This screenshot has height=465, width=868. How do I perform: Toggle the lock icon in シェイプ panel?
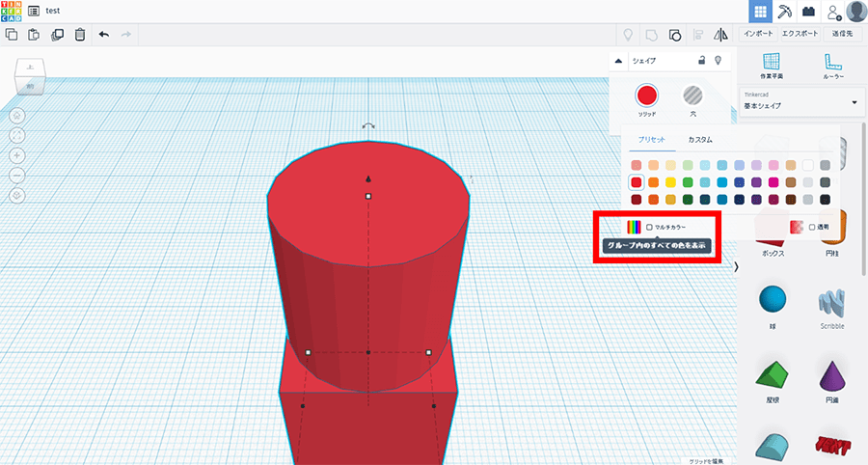click(701, 60)
